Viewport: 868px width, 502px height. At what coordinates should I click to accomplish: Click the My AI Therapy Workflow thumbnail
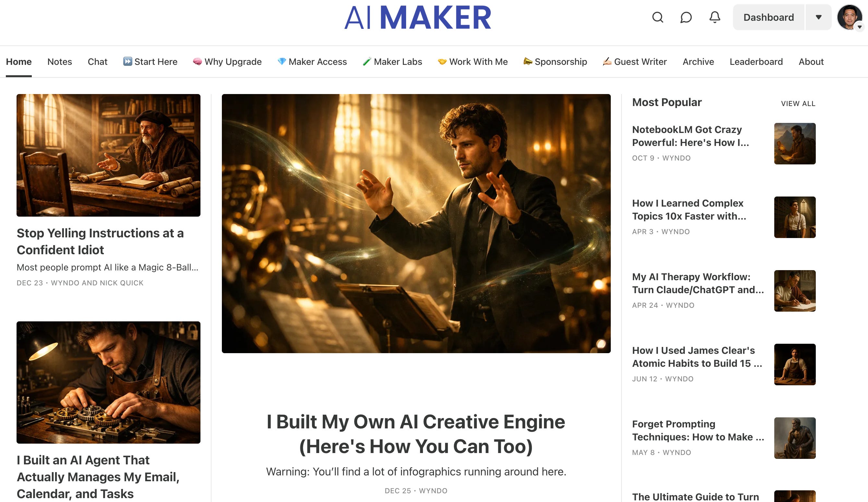[x=795, y=291]
